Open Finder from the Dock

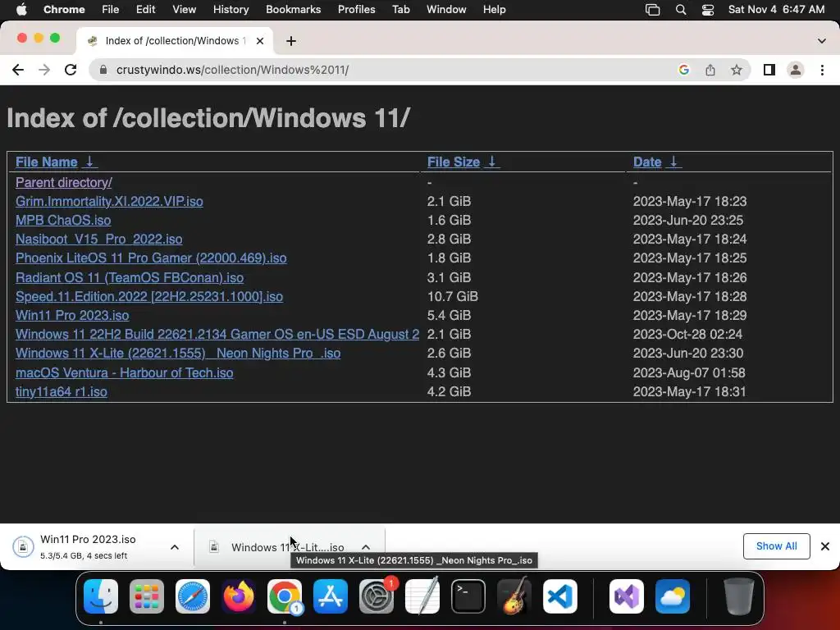click(101, 596)
